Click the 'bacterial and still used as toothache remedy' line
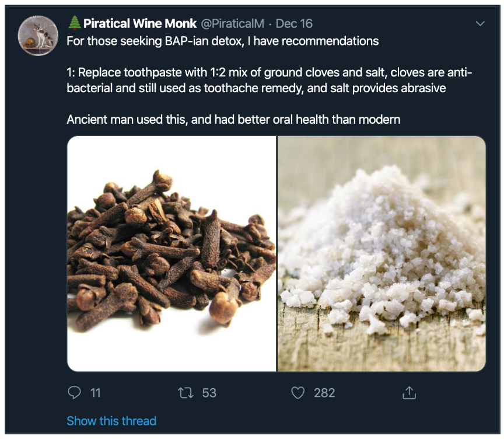 pyautogui.click(x=257, y=88)
